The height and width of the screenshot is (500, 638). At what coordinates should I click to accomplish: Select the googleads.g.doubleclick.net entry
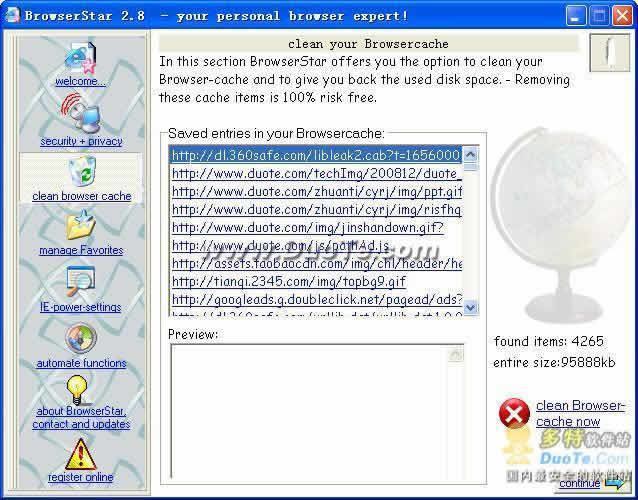click(x=315, y=299)
